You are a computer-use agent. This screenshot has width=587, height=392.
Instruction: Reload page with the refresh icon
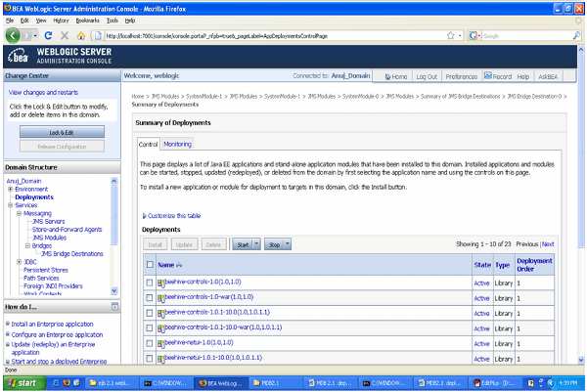coord(48,35)
